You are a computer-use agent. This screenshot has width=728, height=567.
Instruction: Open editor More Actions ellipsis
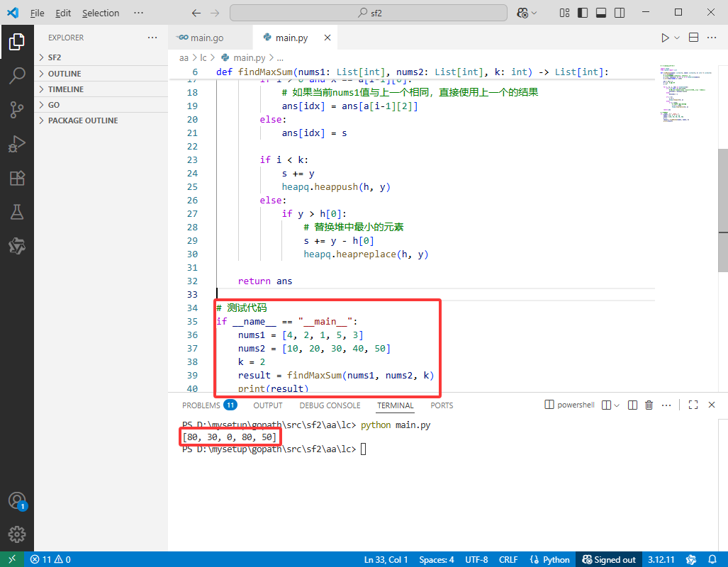[x=712, y=38]
